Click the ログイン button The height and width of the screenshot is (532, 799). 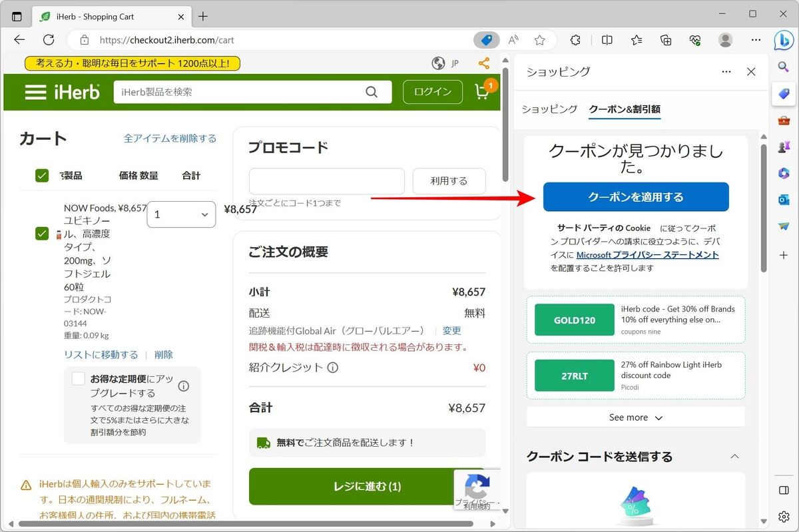tap(433, 92)
